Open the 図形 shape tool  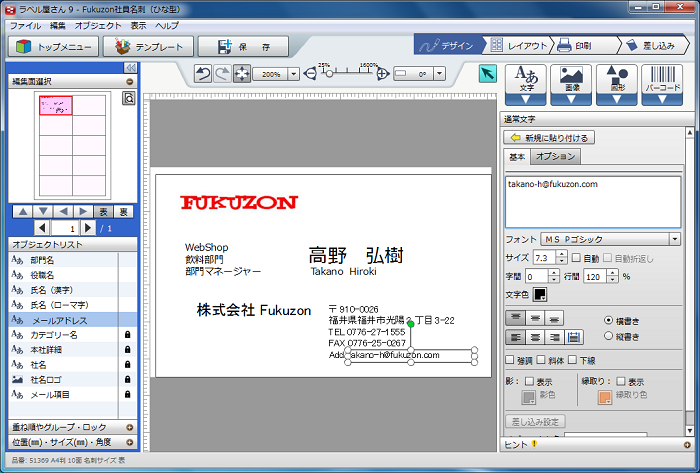point(617,84)
